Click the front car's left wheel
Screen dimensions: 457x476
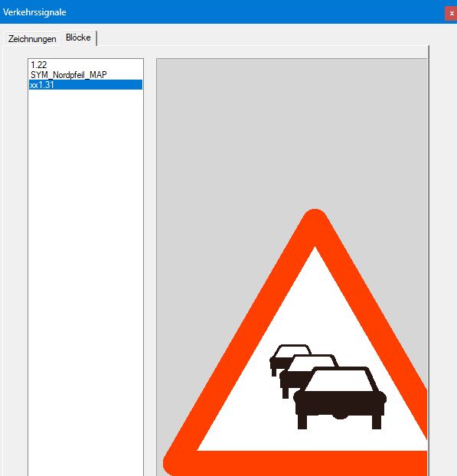point(302,422)
